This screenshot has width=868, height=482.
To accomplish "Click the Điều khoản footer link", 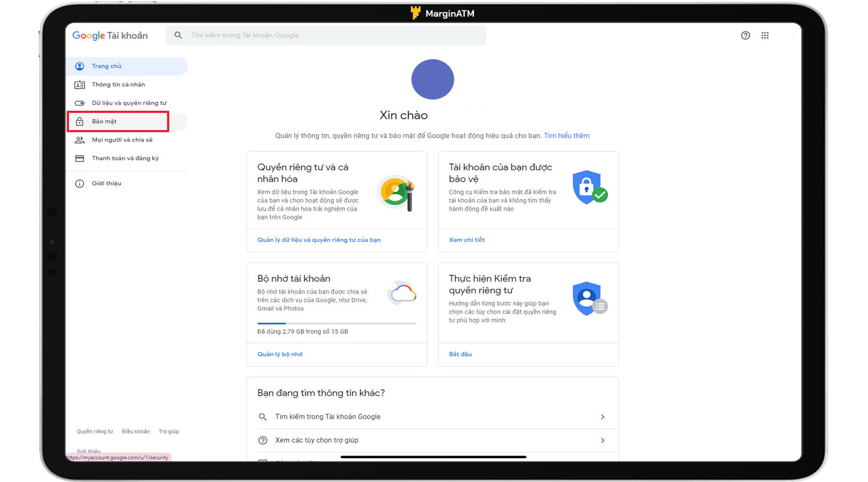I will (135, 432).
